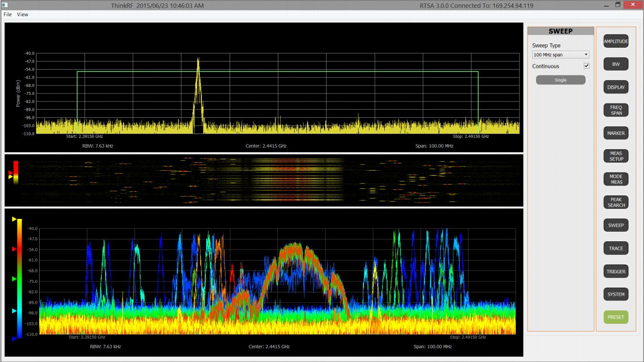Open the AMPLITUDE settings panel
644x362 pixels.
coord(615,41)
